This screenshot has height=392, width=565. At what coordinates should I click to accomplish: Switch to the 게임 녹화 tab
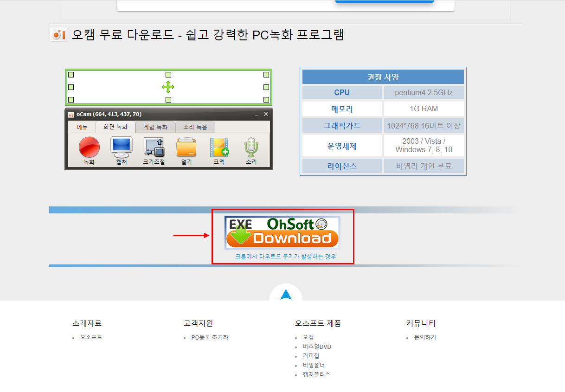click(155, 127)
